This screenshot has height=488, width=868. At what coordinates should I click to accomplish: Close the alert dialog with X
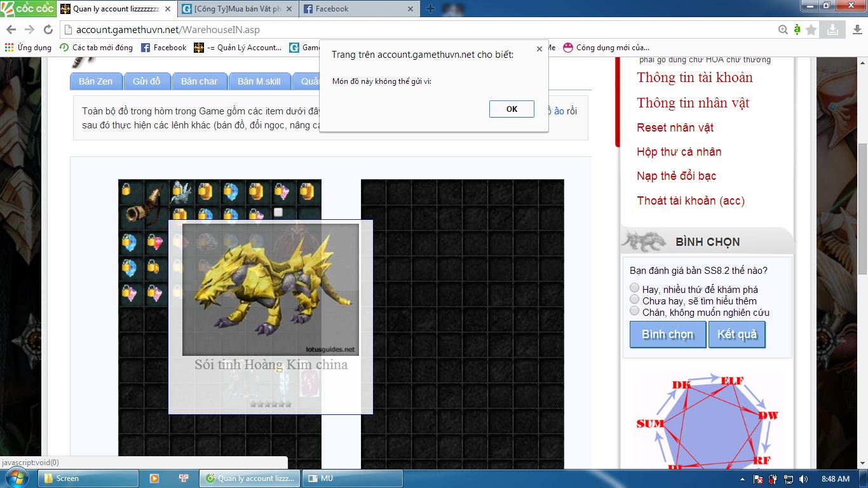pos(539,49)
